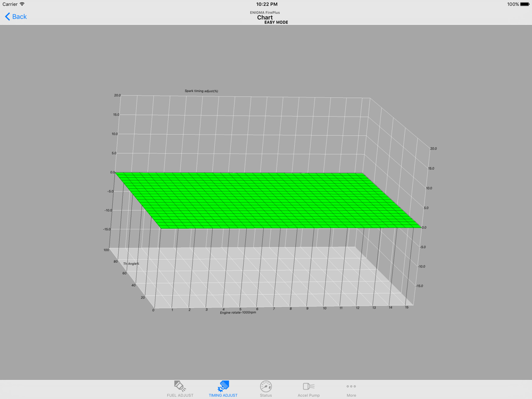The height and width of the screenshot is (399, 532).
Task: Click the throttle axis value 100
Action: [106, 250]
